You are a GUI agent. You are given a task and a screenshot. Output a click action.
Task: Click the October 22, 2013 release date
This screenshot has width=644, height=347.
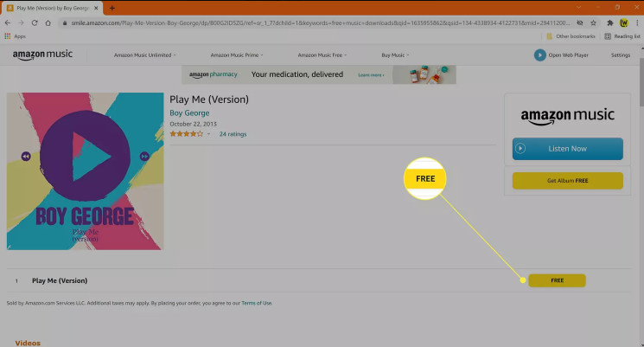pos(193,124)
